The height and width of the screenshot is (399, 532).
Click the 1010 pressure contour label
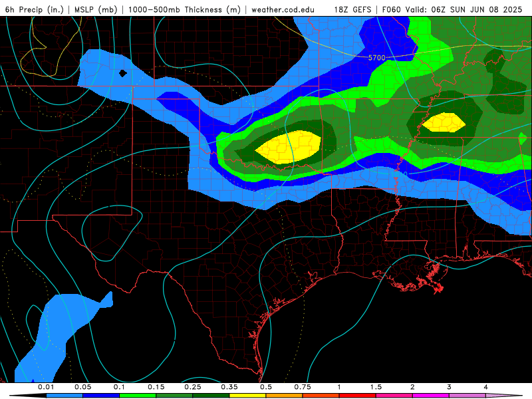[399, 174]
